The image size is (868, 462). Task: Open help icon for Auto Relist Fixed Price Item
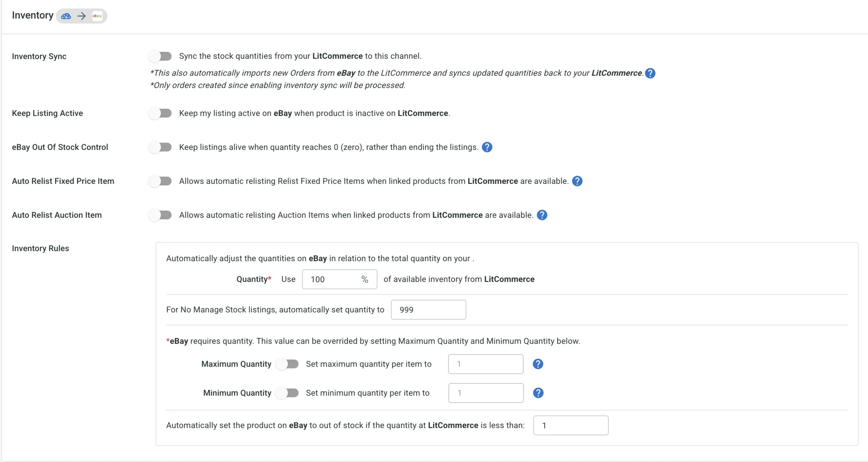(x=577, y=181)
